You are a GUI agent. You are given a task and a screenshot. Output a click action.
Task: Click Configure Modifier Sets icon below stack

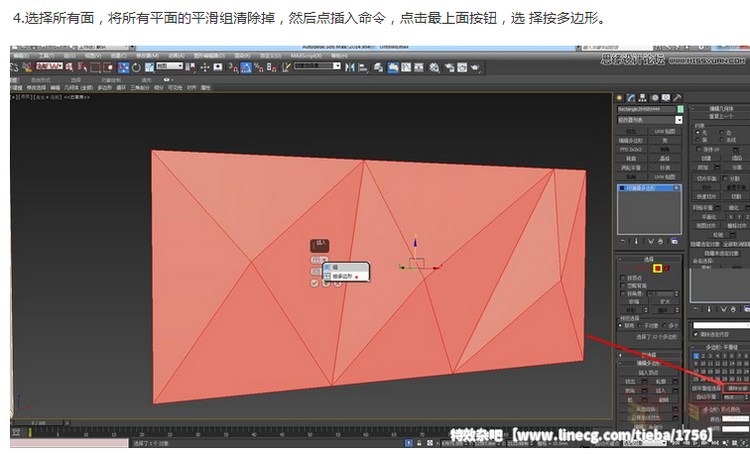coord(674,242)
